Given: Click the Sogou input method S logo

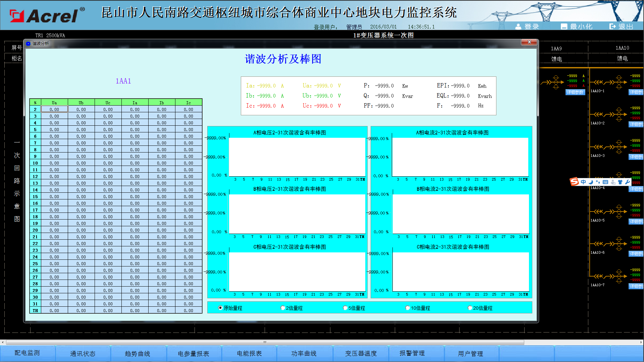Looking at the screenshot, I should (x=574, y=182).
